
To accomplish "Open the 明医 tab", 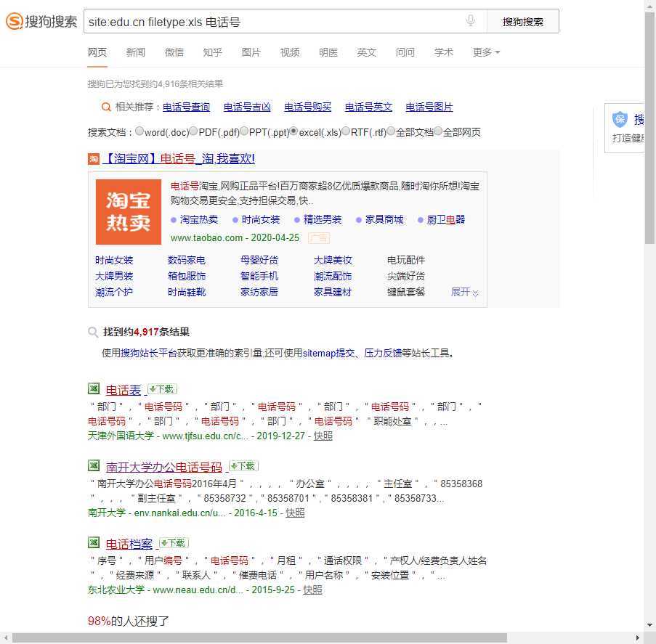I will pyautogui.click(x=328, y=52).
